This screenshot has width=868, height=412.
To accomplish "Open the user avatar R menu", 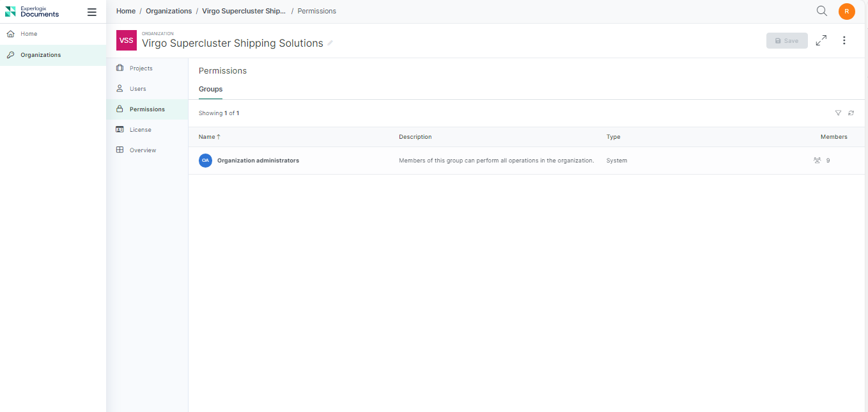I will coord(847,12).
